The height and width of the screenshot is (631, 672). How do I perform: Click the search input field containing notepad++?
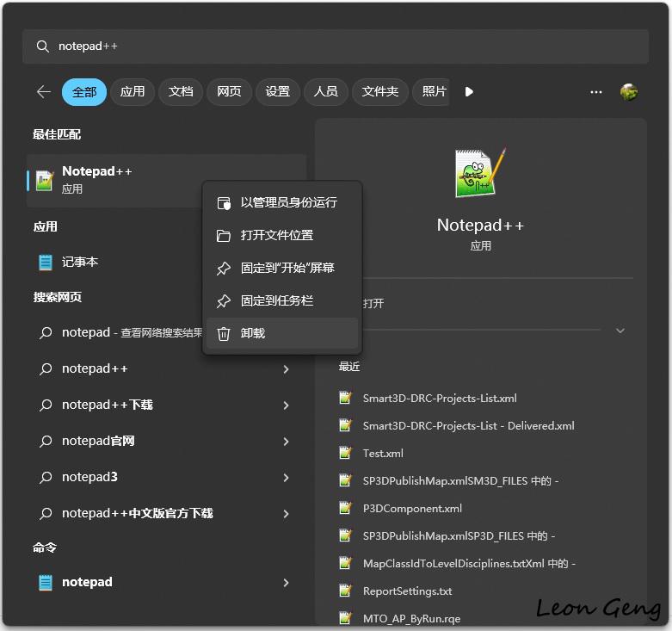pos(336,46)
